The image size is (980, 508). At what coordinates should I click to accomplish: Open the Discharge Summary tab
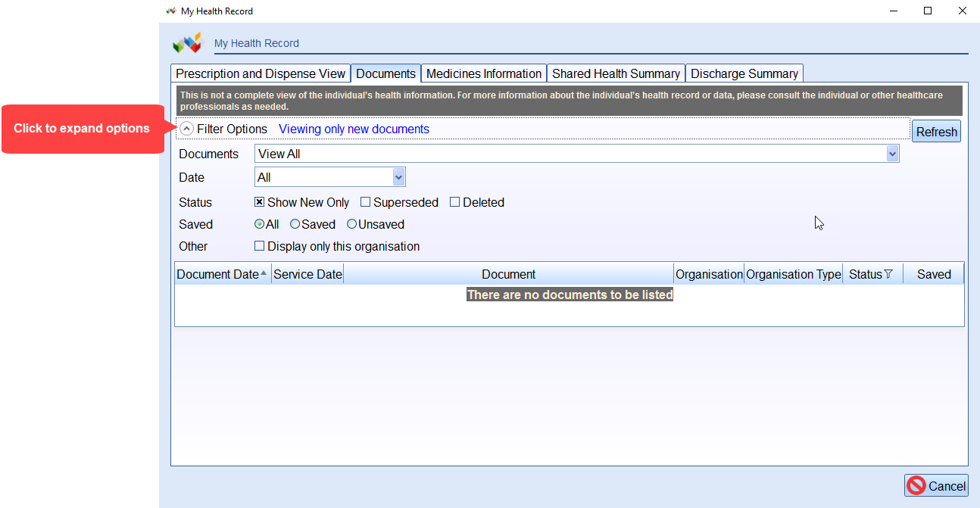[x=744, y=73]
